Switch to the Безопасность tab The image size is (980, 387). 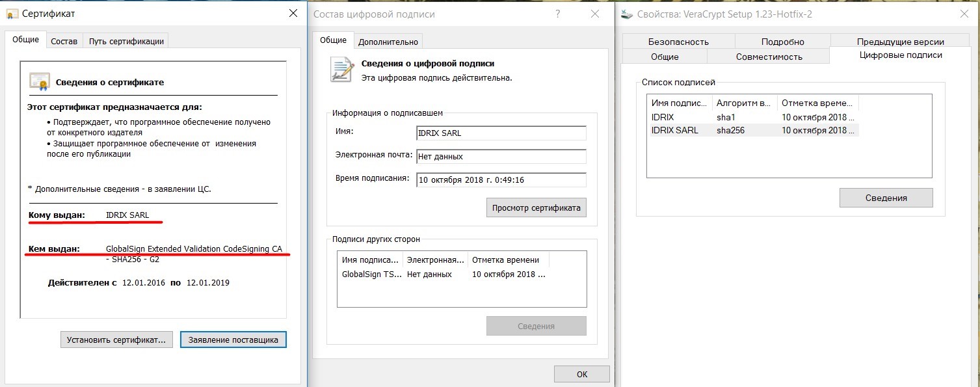click(678, 41)
